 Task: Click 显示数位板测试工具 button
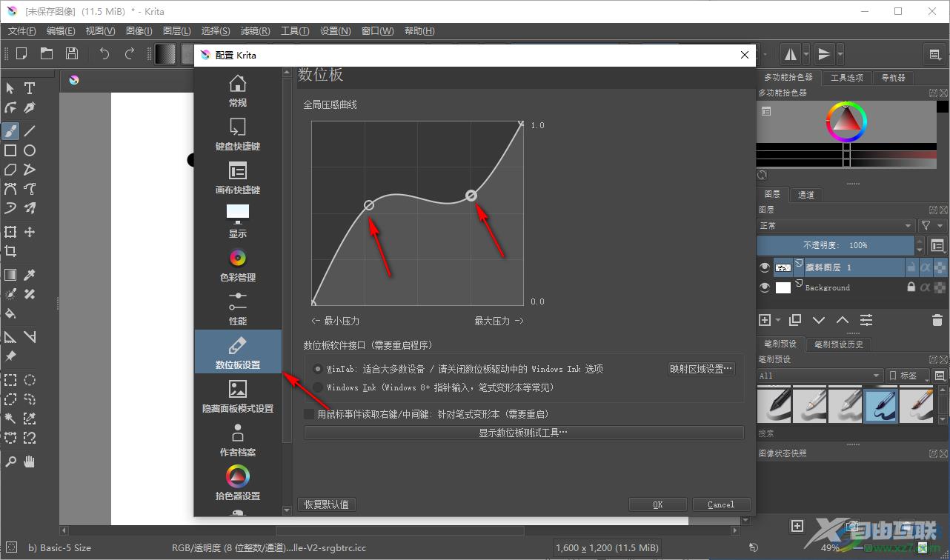pyautogui.click(x=524, y=433)
